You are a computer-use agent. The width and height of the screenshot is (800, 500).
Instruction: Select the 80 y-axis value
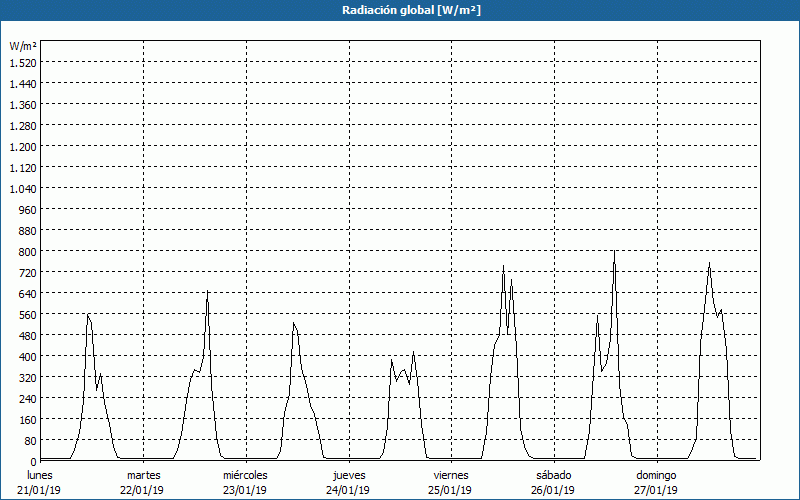click(x=31, y=440)
